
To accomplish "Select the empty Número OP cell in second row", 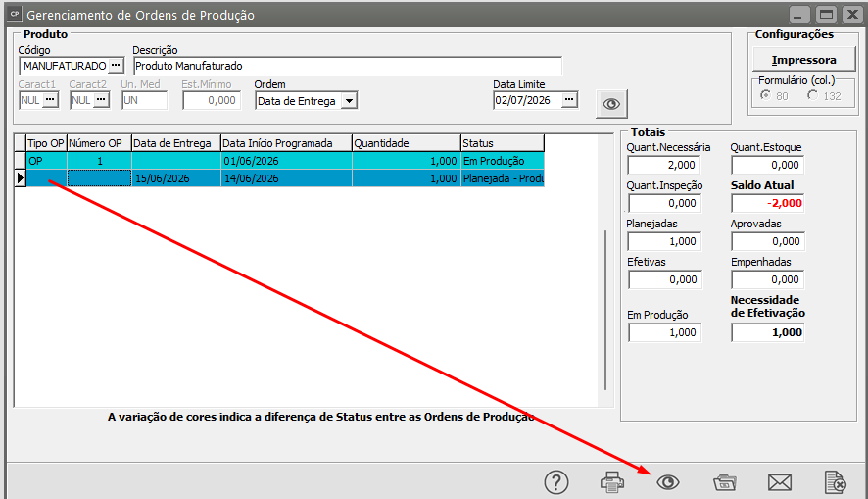I will (x=99, y=178).
